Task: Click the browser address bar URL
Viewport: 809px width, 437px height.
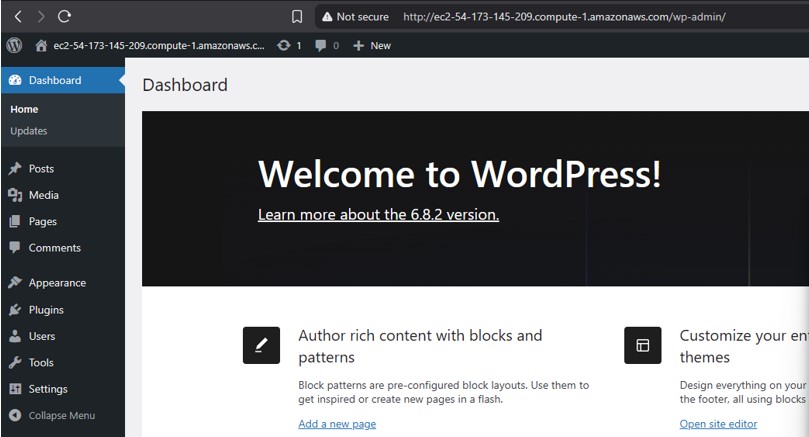Action: (x=563, y=16)
